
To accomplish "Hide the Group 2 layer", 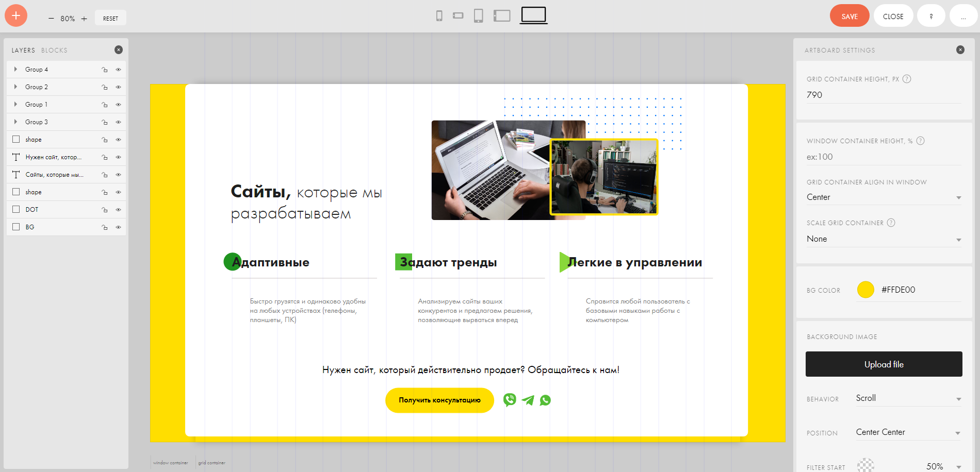I will [x=118, y=87].
